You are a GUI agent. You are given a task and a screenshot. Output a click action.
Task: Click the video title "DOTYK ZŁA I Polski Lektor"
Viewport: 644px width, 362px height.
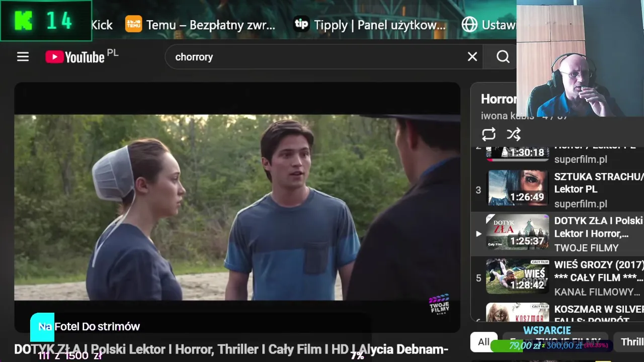click(x=231, y=349)
